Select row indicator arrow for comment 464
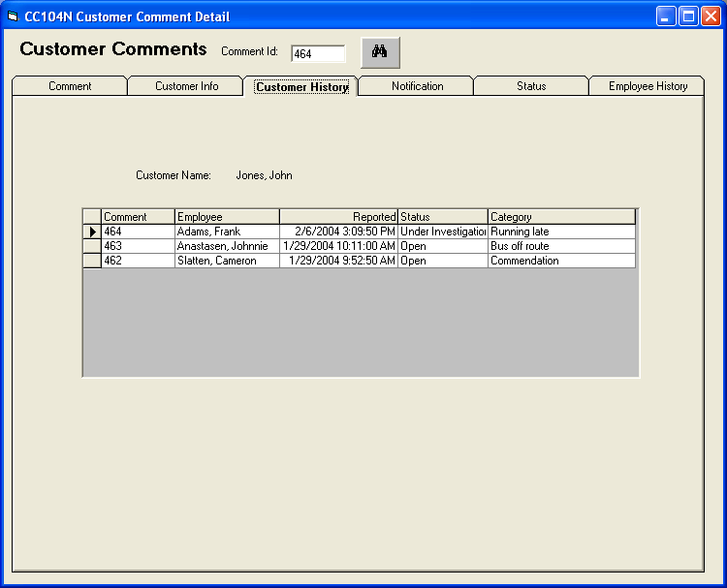This screenshot has width=727, height=588. [x=92, y=232]
